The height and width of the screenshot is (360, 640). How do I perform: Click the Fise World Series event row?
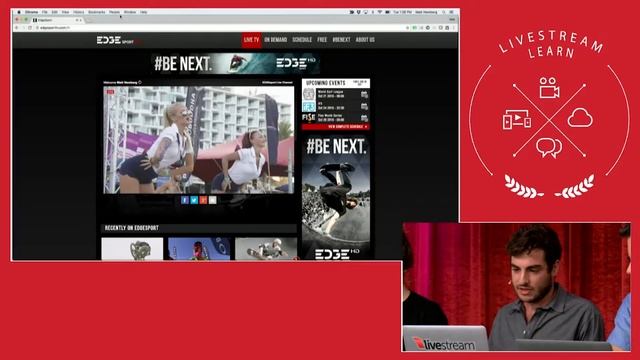click(336, 118)
